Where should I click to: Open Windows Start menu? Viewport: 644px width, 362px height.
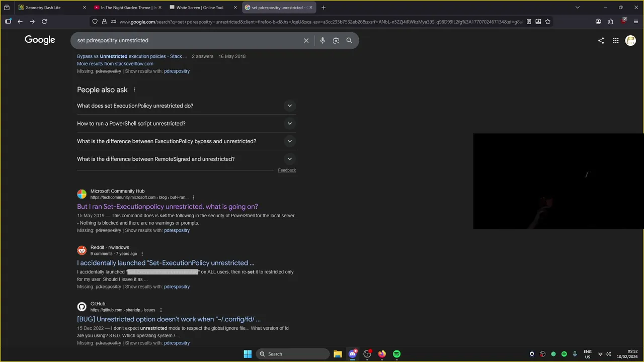click(248, 354)
